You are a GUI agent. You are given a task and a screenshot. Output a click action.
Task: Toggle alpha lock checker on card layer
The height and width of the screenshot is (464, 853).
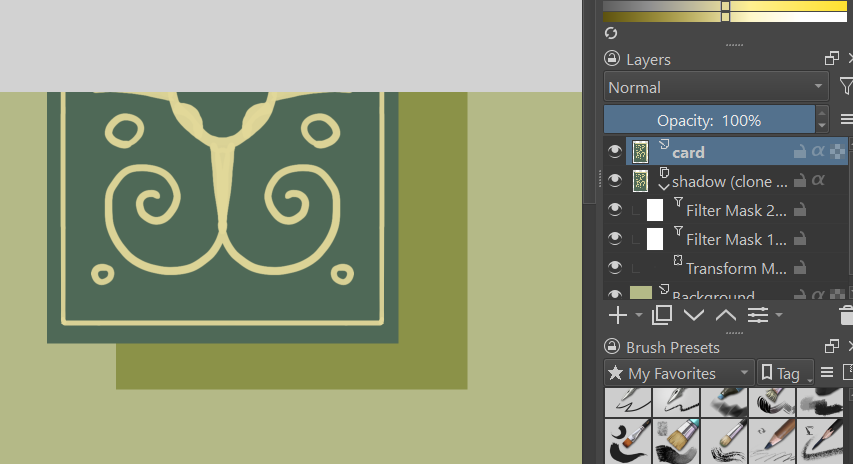click(838, 151)
